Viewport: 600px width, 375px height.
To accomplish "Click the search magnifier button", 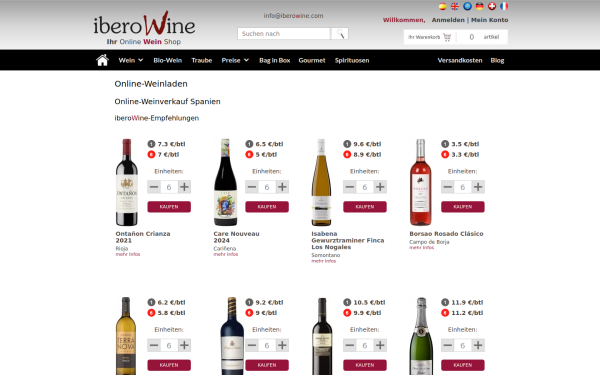I will [x=340, y=34].
